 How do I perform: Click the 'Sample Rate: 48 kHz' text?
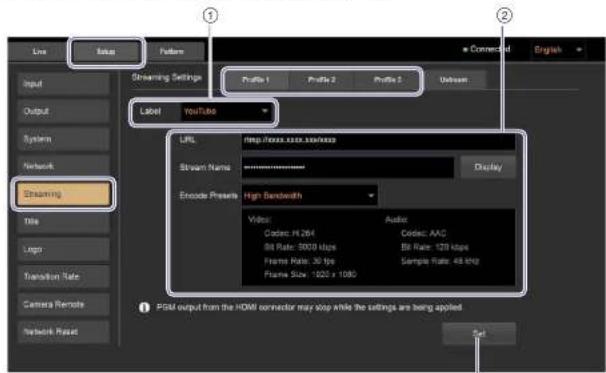pyautogui.click(x=440, y=261)
